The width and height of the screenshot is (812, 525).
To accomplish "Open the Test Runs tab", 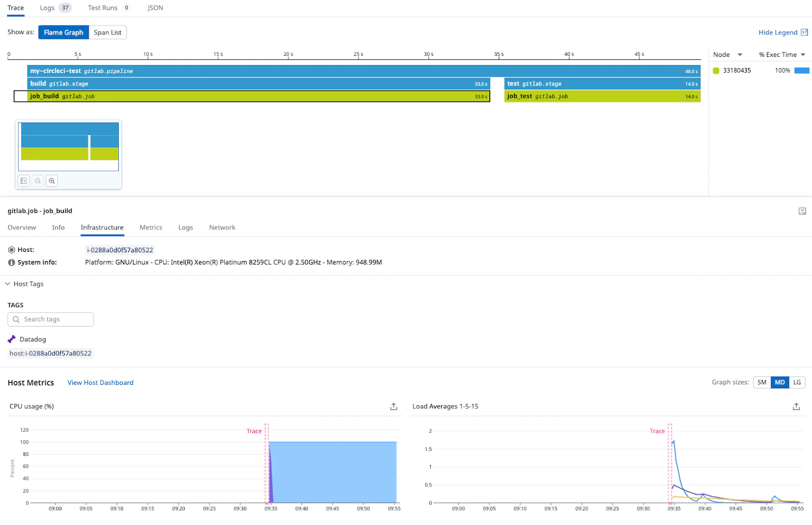I will [x=109, y=8].
